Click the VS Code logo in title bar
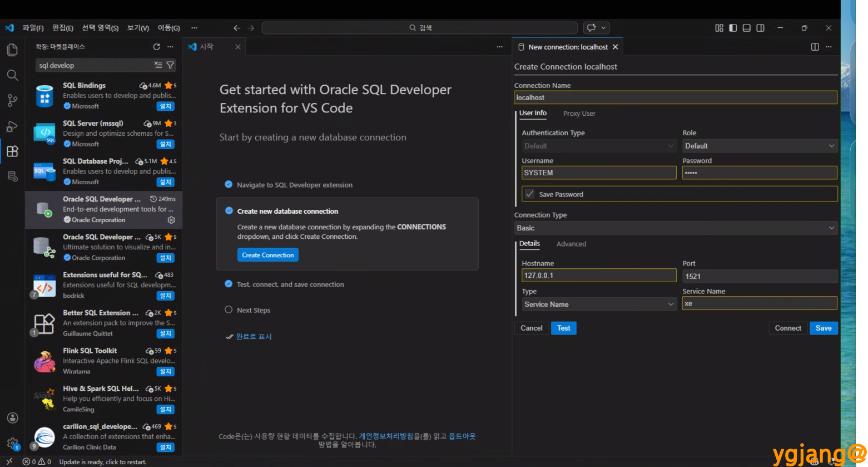 point(9,28)
